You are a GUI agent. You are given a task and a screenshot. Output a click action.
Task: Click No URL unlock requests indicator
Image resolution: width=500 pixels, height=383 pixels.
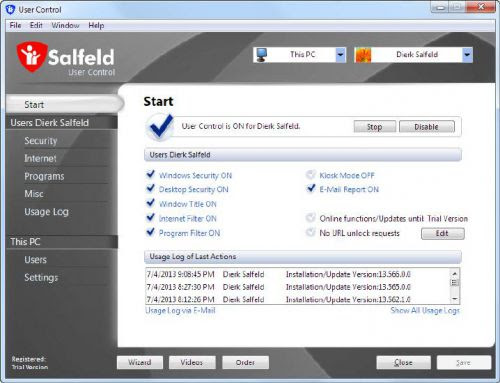(x=311, y=232)
